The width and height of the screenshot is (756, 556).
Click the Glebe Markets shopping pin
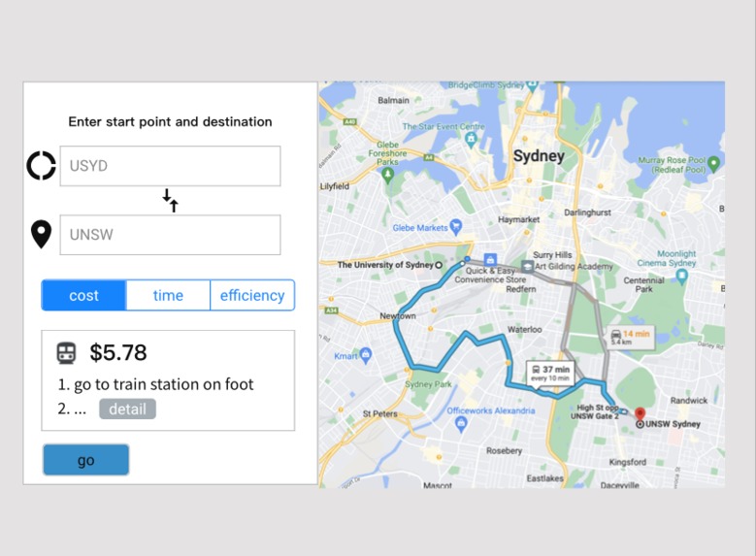pos(456,227)
